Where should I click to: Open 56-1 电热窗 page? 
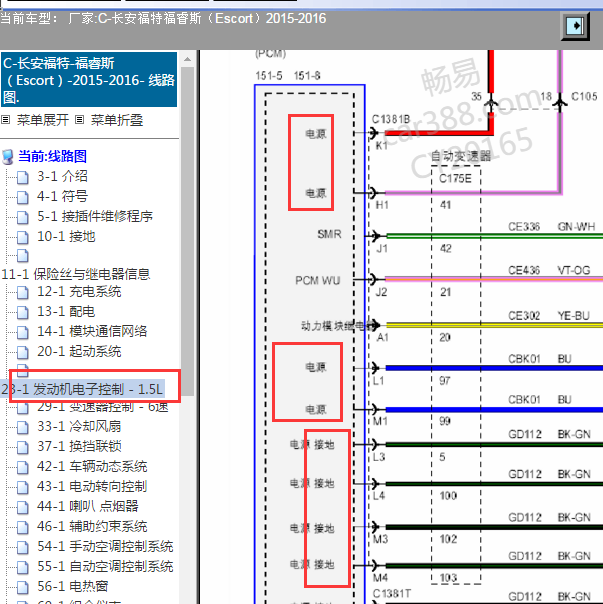point(72,587)
